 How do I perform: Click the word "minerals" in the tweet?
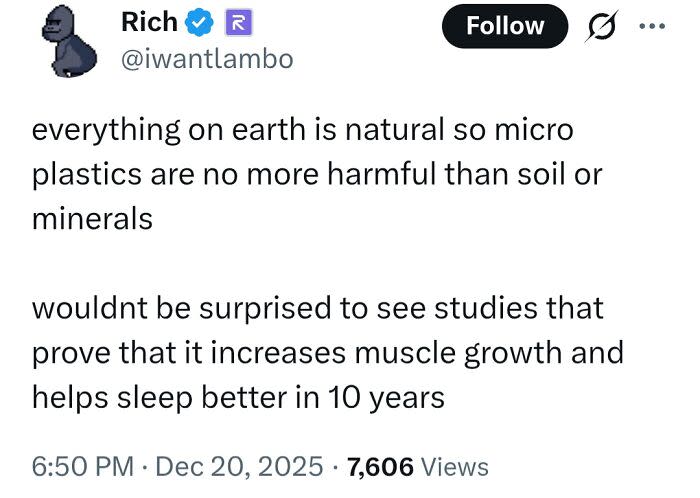(x=92, y=218)
